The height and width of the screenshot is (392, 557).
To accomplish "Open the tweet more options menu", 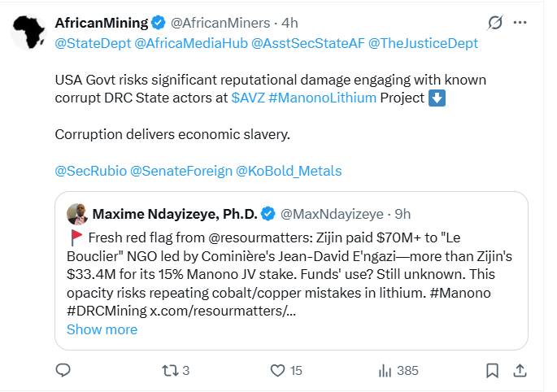I will click(520, 23).
